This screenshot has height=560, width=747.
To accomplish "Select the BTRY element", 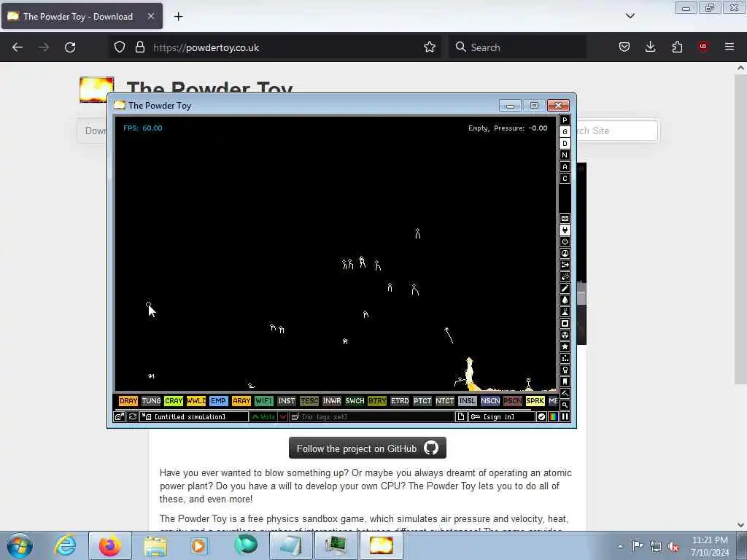I will point(377,401).
